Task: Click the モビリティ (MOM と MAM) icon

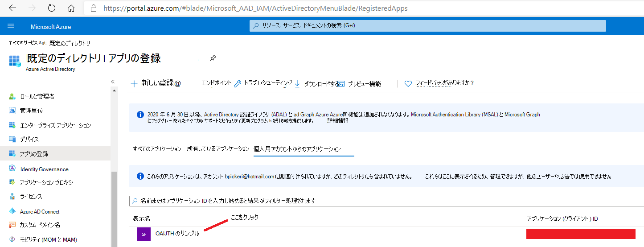Action: 12,239
